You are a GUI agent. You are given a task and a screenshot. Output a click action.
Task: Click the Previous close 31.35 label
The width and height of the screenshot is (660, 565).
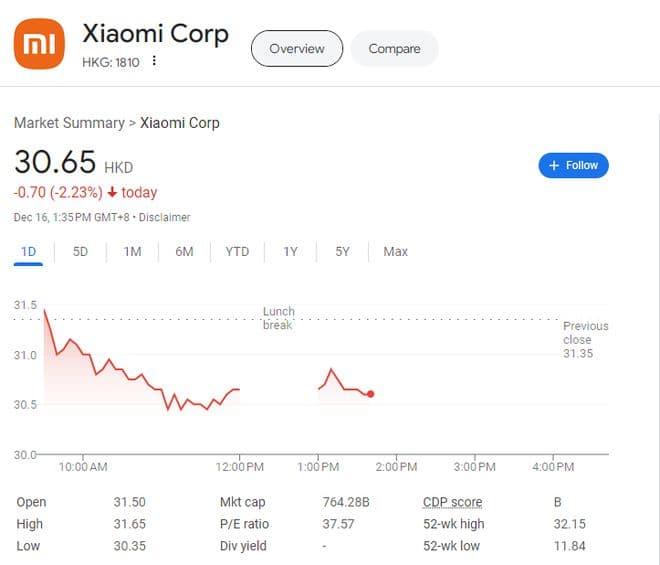click(585, 340)
